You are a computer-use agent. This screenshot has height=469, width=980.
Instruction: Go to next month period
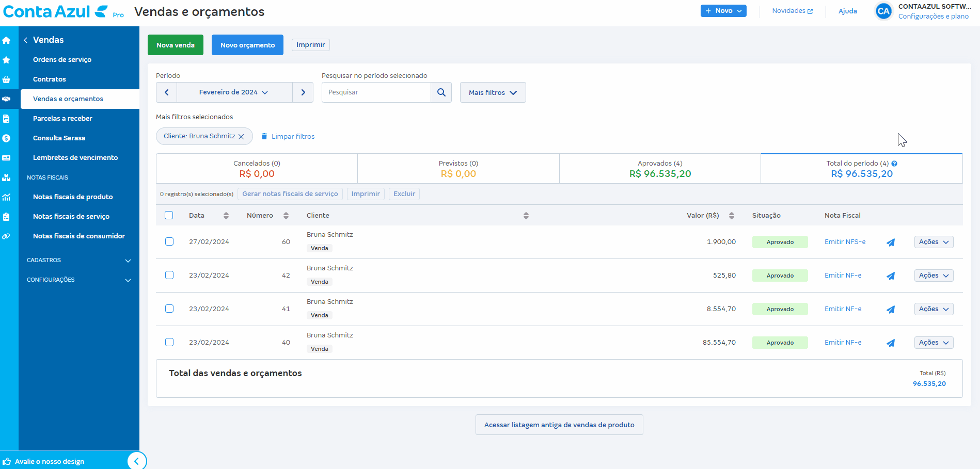pyautogui.click(x=303, y=92)
